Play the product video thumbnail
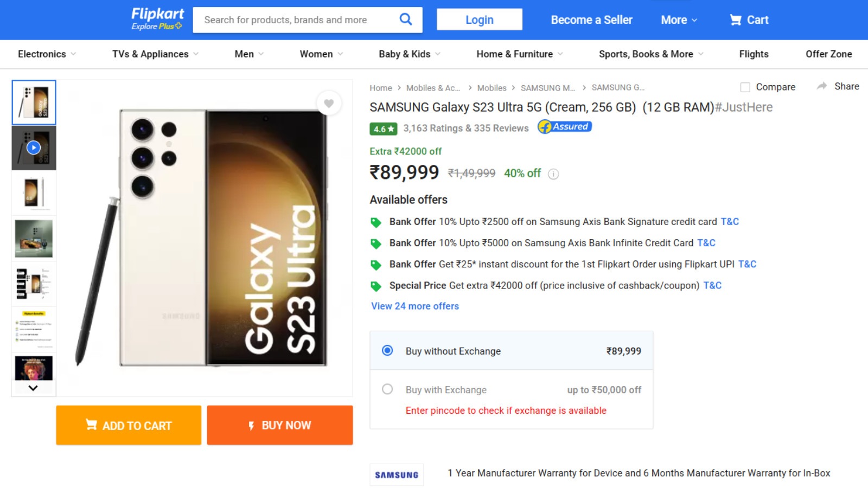Viewport: 868px width, 488px height. point(34,147)
